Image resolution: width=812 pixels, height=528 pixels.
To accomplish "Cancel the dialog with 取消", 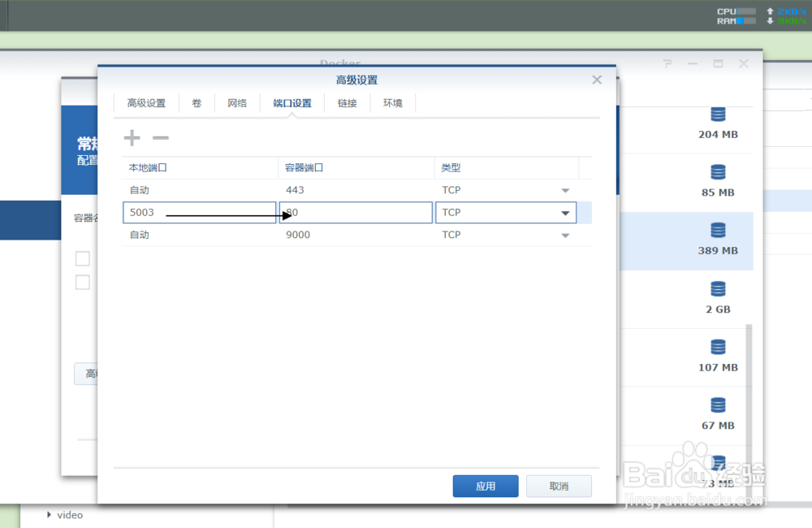I will click(559, 486).
